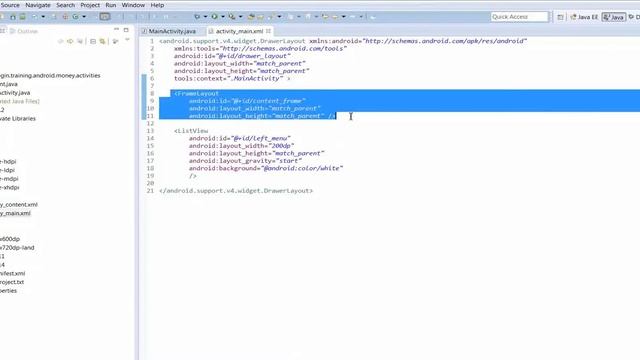This screenshot has width=640, height=360.
Task: Focus the Quick Access search field
Action: 519,17
